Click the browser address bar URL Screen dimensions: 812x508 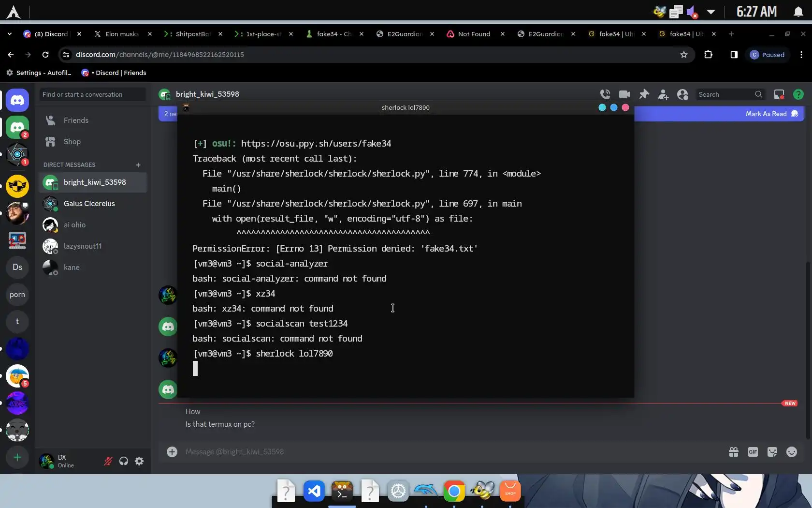click(x=159, y=55)
